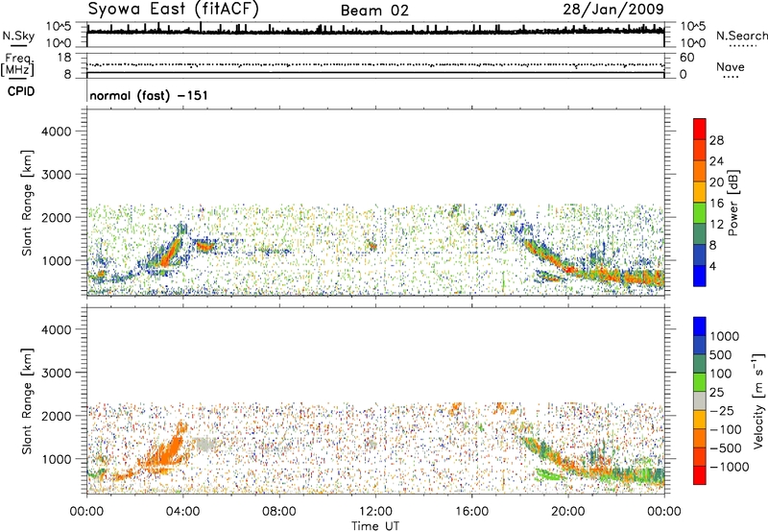Click the 'Beam 02' heading
Viewport: 768px width, 532px height.
coord(374,11)
